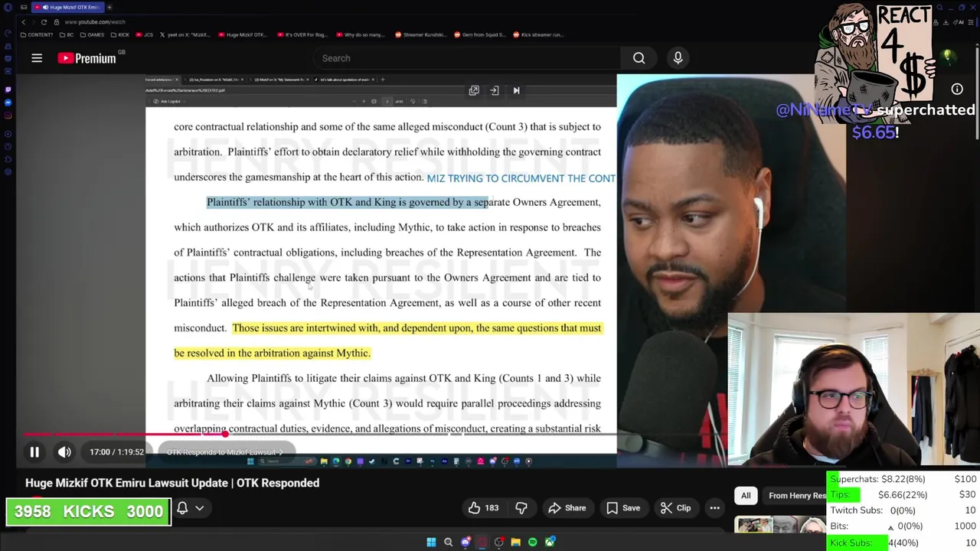The image size is (980, 551).
Task: Click the address bar youtube.com/watch
Action: tap(95, 21)
